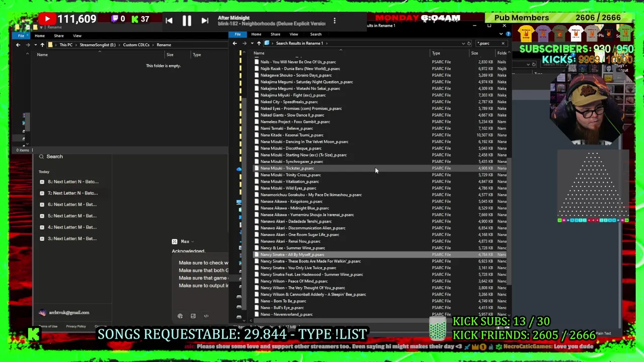
Task: Skip to previous track in media overlay
Action: [169, 21]
